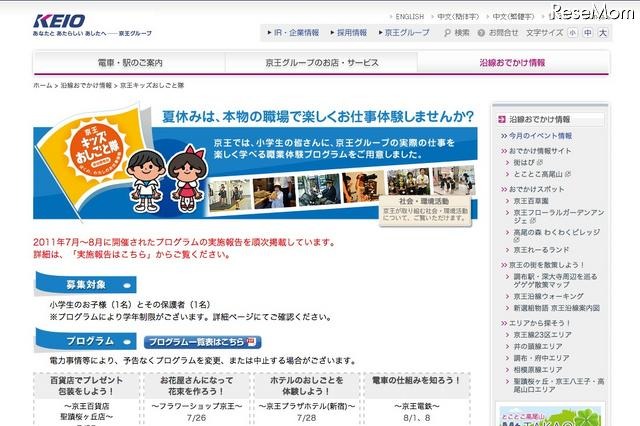640x426 pixels.
Task: Open 京王フローラルガーデンアンジェ link
Action: tap(559, 216)
